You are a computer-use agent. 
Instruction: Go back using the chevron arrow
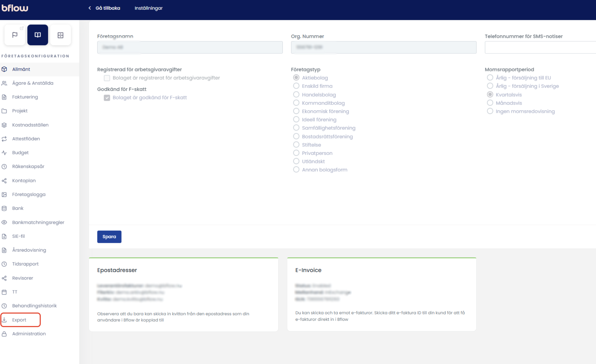click(90, 8)
